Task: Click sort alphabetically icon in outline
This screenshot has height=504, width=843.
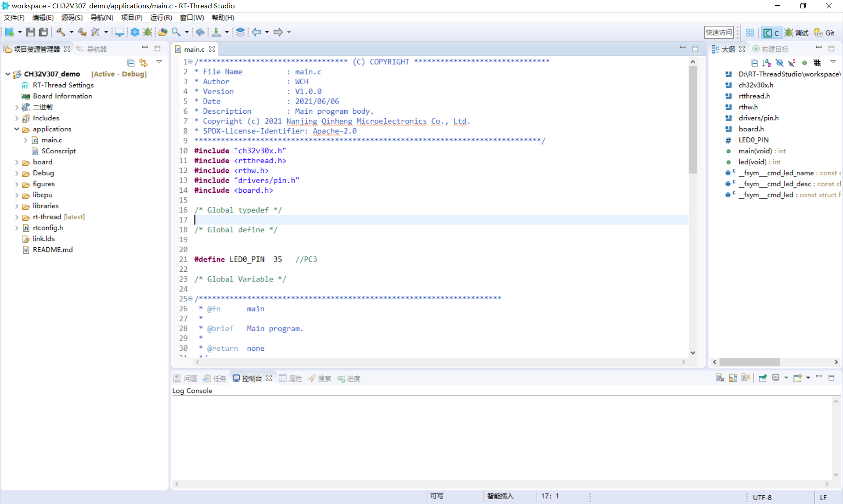Action: [x=767, y=63]
